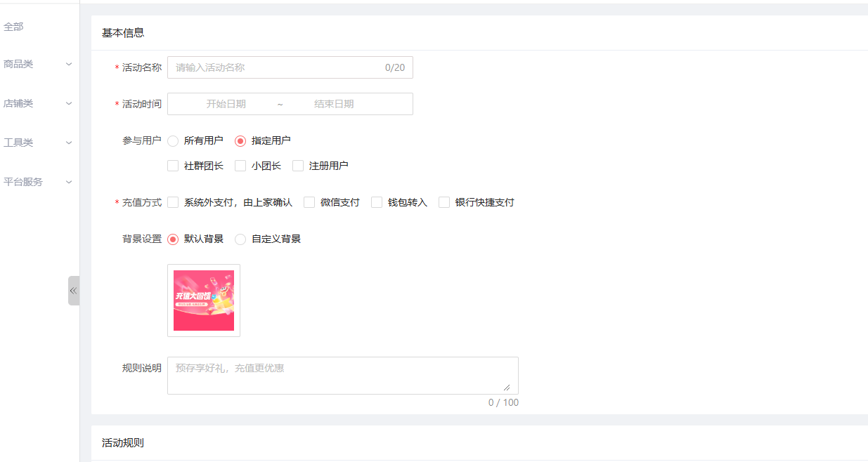
Task: Click the default background thumbnail image
Action: click(204, 301)
